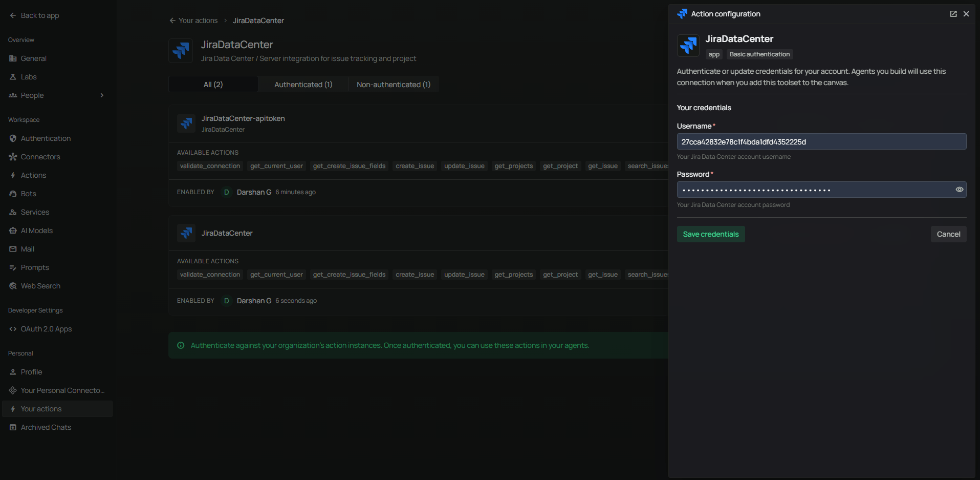Screen dimensions: 980x480
Task: Click the Services icon in sidebar
Action: (x=13, y=212)
